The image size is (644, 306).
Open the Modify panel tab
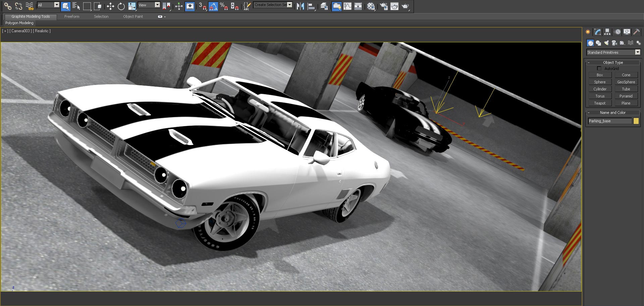click(598, 32)
